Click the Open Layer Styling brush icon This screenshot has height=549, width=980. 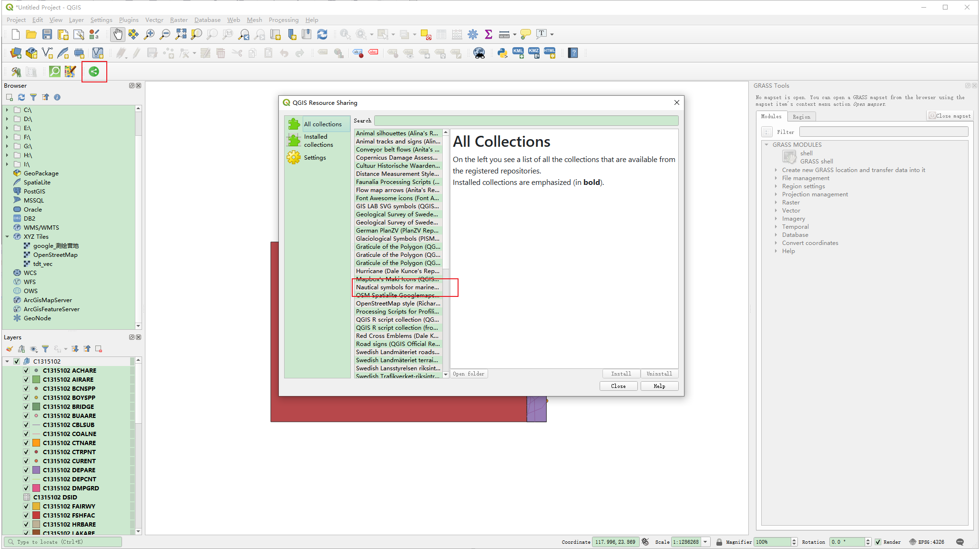tap(10, 349)
